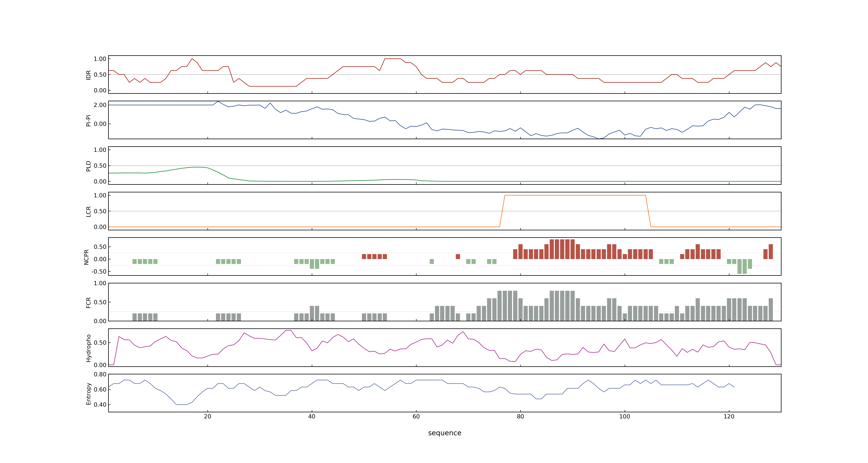Select the LCR y-axis label

click(x=89, y=211)
